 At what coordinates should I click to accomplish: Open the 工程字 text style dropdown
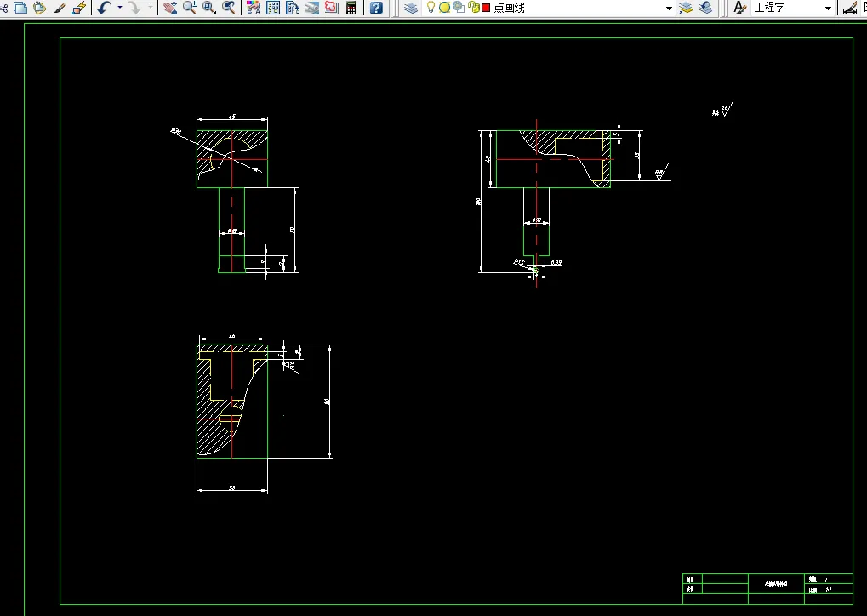coord(829,9)
